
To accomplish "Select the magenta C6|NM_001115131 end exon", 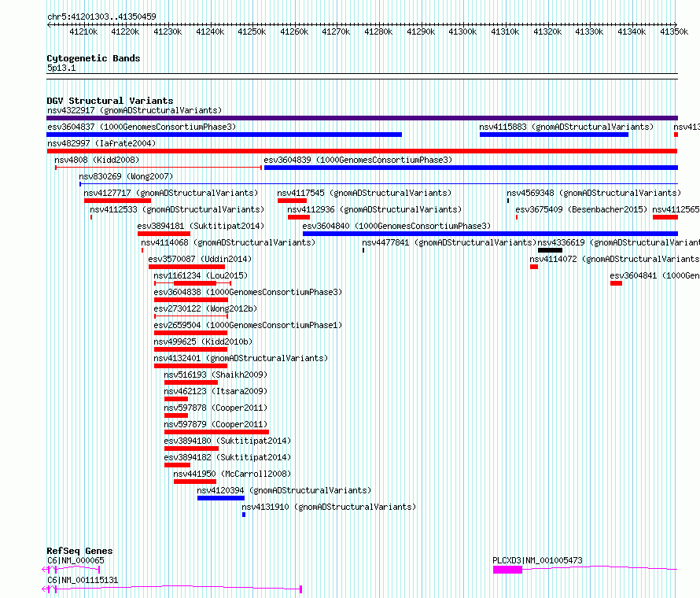I will (301, 589).
